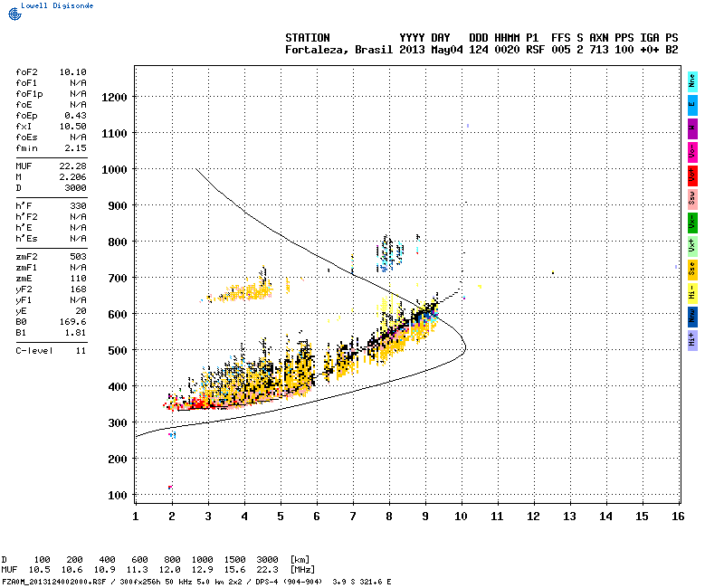This screenshot has height=588, width=724.
Task: Select the date May04 in header
Action: (447, 50)
